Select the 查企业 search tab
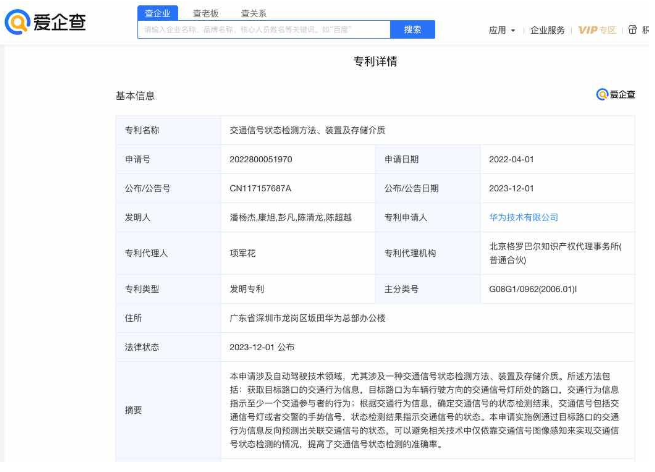This screenshot has width=655, height=472. pyautogui.click(x=158, y=14)
